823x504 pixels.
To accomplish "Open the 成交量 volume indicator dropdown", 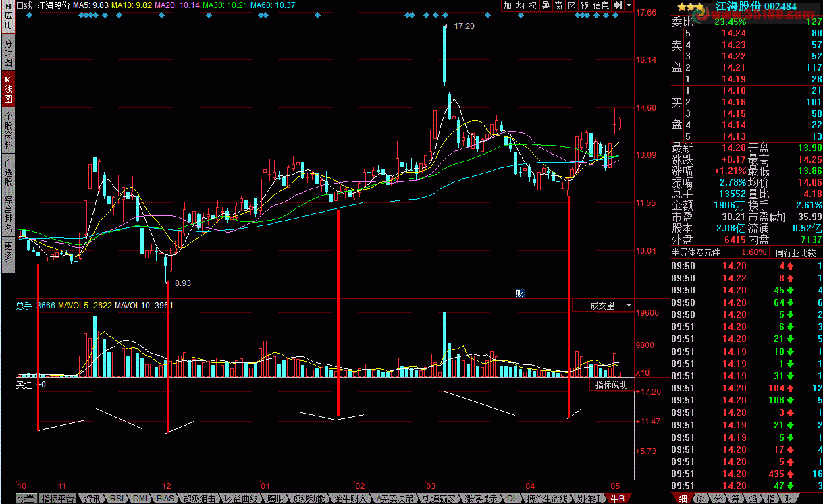I will [603, 306].
